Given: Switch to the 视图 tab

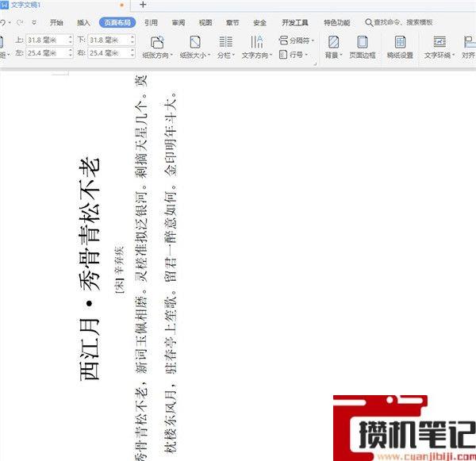Looking at the screenshot, I should 205,22.
